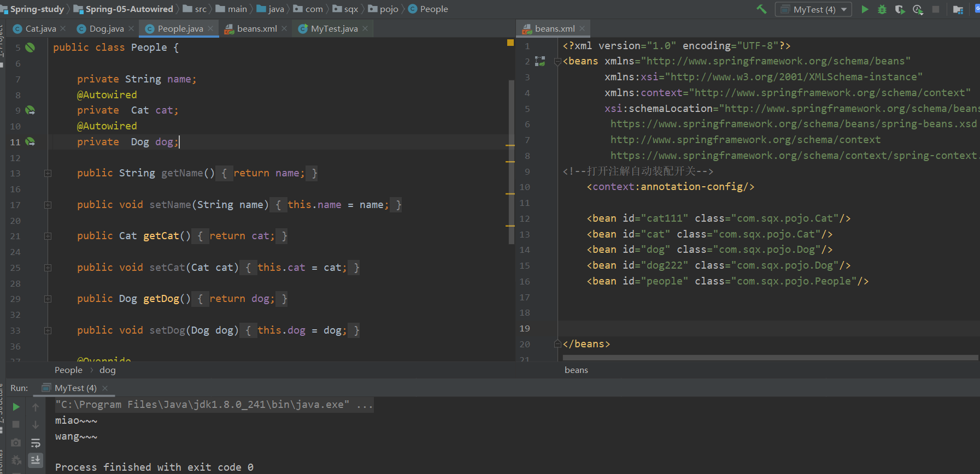Open Project Structure folder icon
980x474 pixels.
click(x=958, y=9)
